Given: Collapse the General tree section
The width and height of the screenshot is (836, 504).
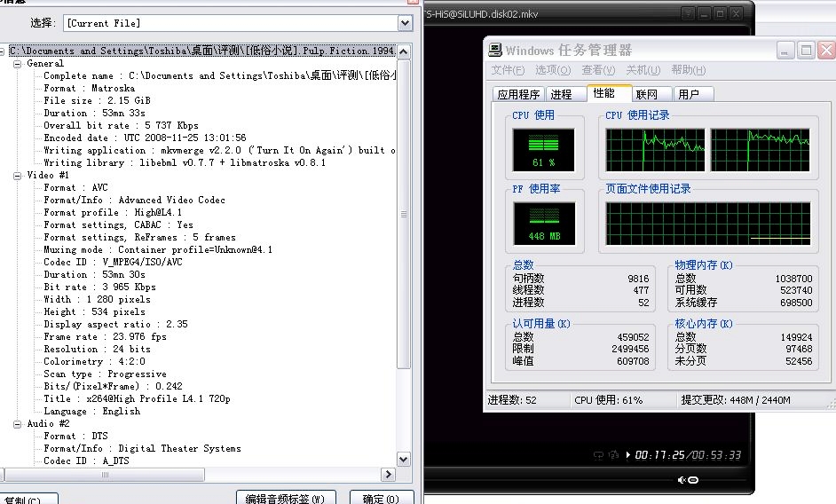Looking at the screenshot, I should point(17,64).
